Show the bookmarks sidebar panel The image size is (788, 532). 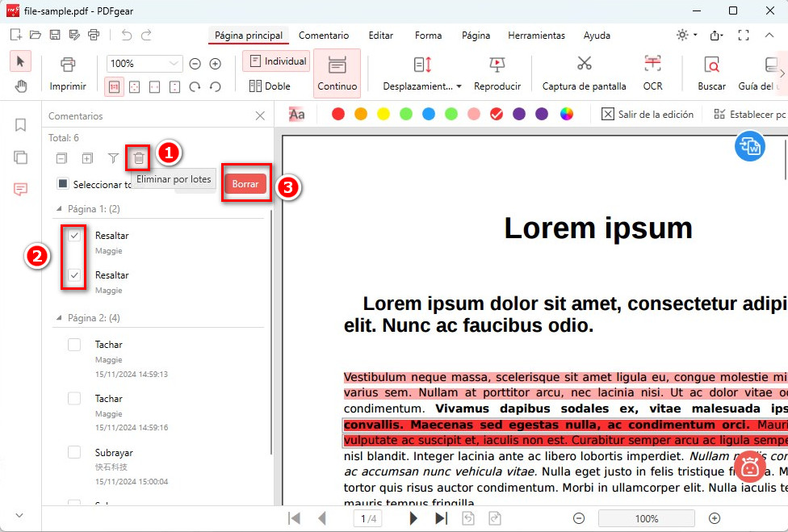tap(20, 125)
